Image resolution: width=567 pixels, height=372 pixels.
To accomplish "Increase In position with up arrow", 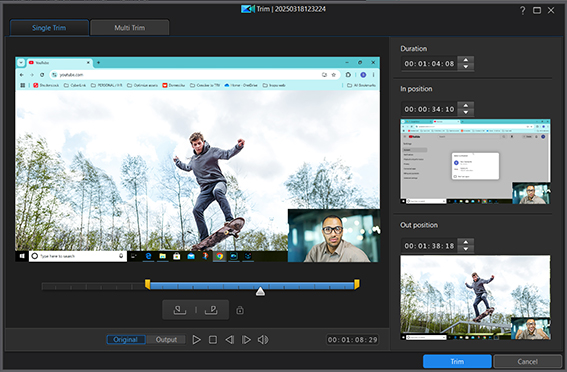I will point(466,106).
